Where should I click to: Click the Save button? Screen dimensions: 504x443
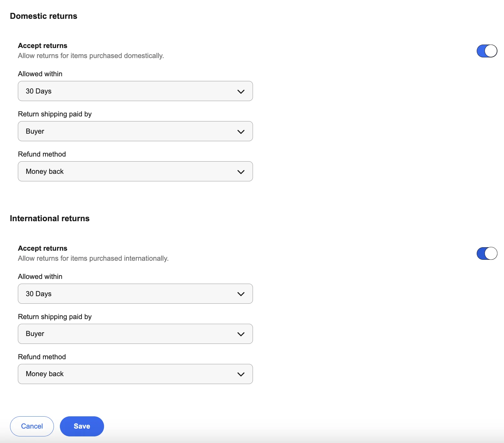82,426
